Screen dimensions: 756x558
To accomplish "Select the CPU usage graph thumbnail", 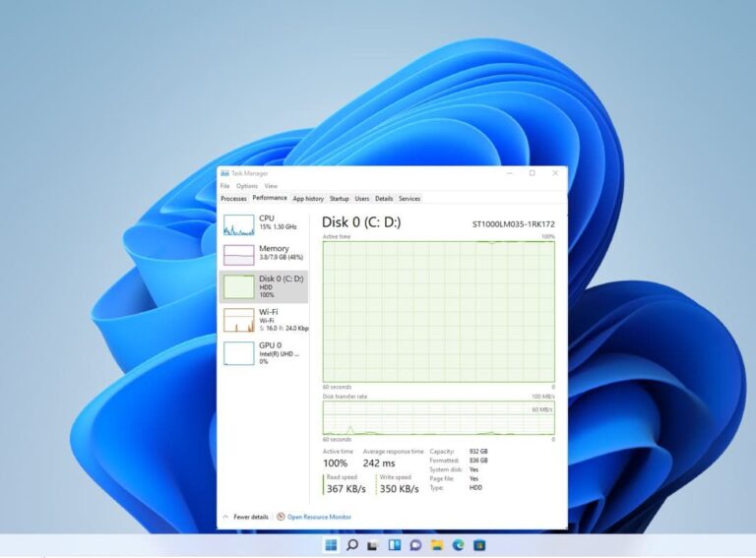I will pos(238,225).
